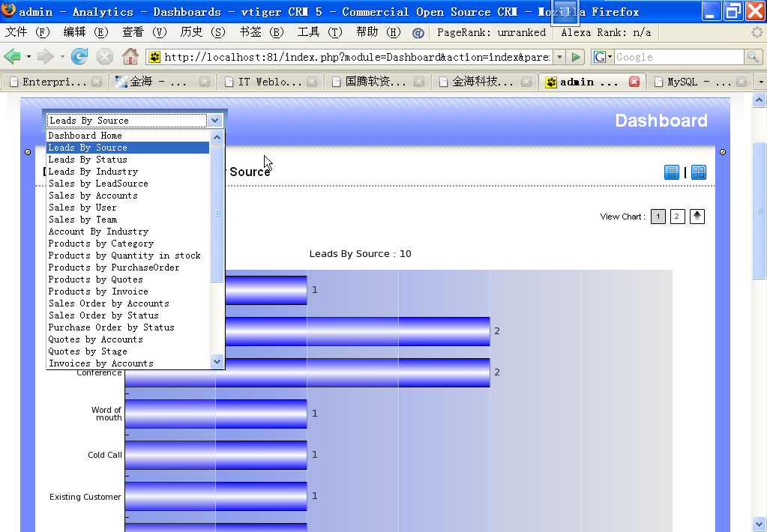Show View Chart page 1
This screenshot has height=532, width=767.
[x=658, y=217]
